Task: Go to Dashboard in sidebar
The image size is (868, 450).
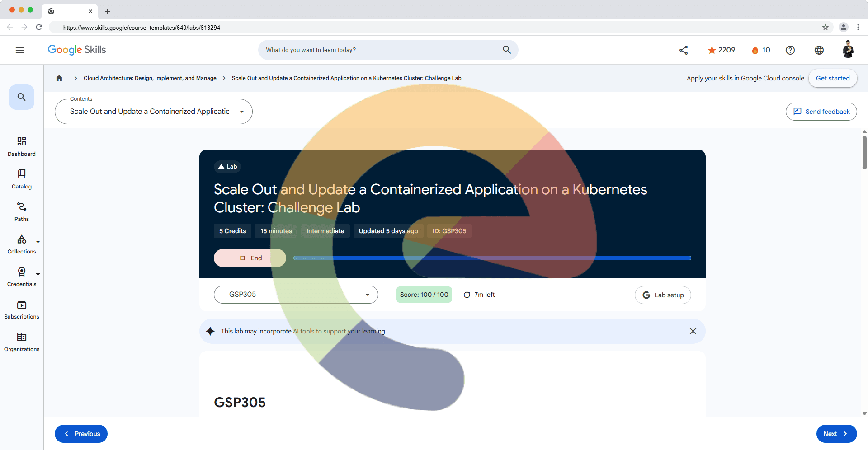Action: point(22,147)
